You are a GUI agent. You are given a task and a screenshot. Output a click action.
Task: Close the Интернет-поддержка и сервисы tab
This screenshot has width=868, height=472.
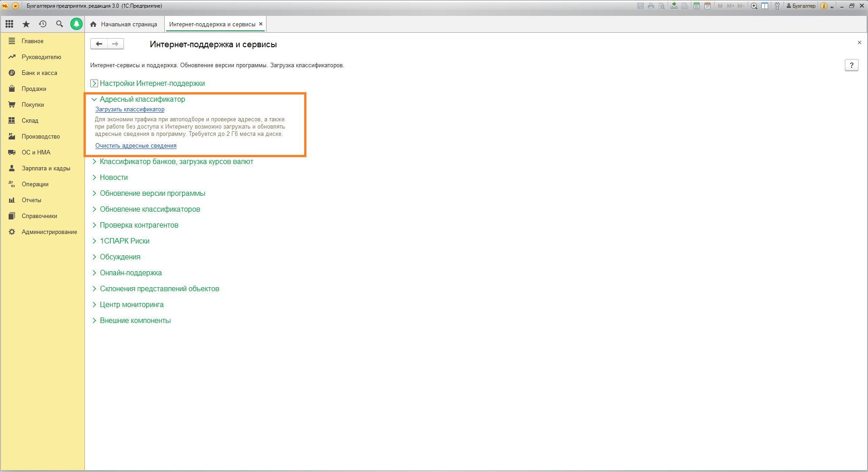tap(261, 24)
